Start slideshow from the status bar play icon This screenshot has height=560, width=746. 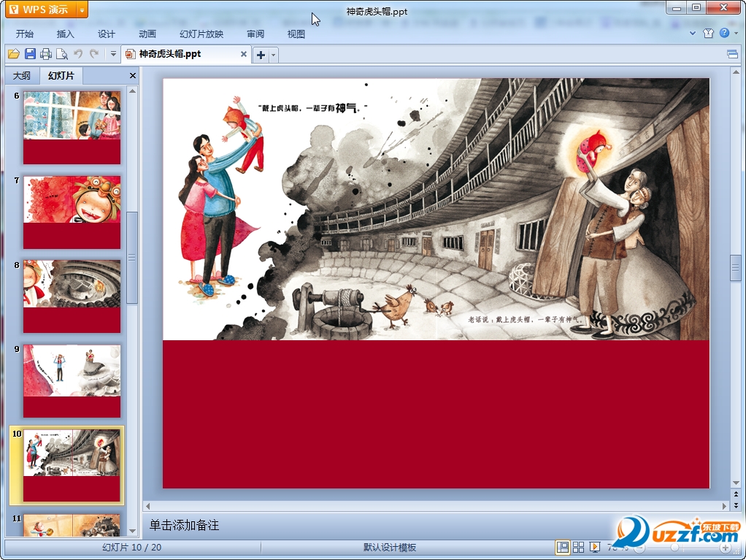(595, 548)
